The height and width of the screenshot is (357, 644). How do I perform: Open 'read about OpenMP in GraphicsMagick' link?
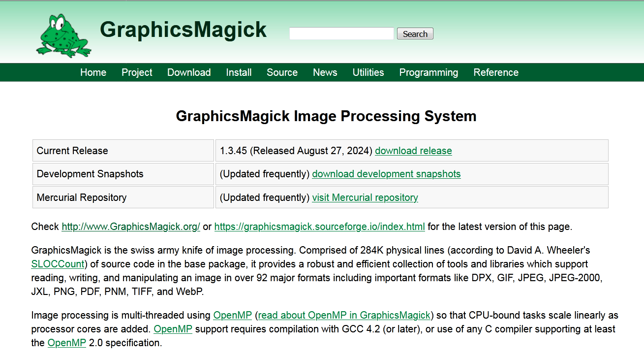(x=344, y=315)
